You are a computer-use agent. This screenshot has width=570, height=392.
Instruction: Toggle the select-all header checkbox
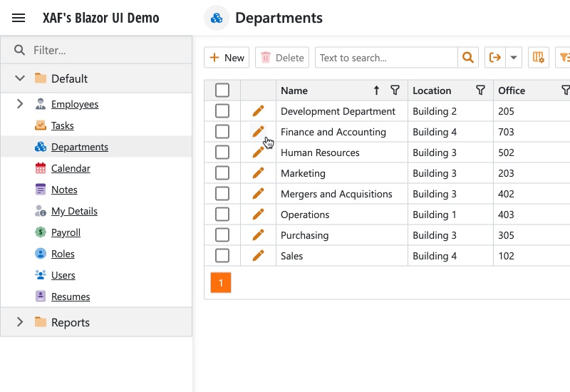click(222, 91)
